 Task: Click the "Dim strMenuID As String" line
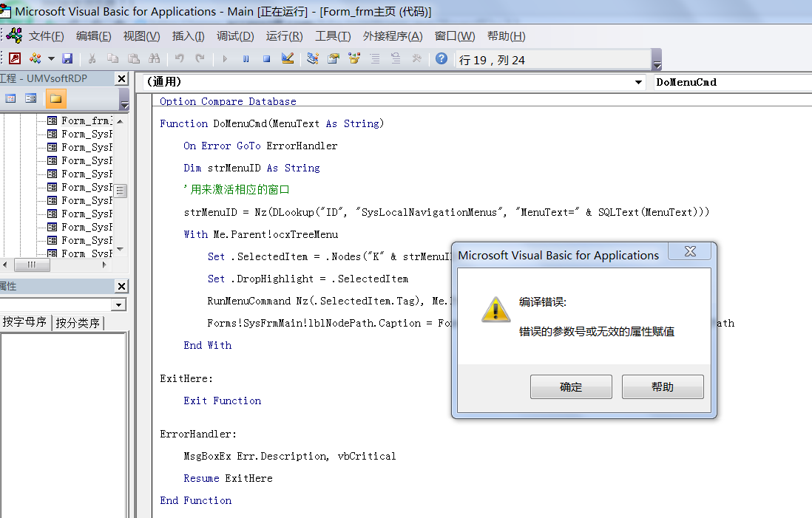pyautogui.click(x=251, y=168)
